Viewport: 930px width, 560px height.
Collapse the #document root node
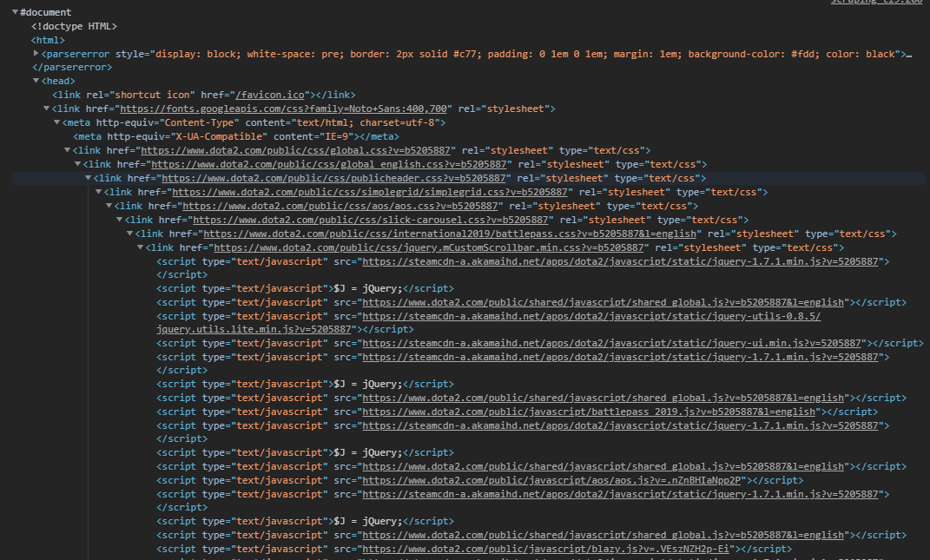point(15,12)
